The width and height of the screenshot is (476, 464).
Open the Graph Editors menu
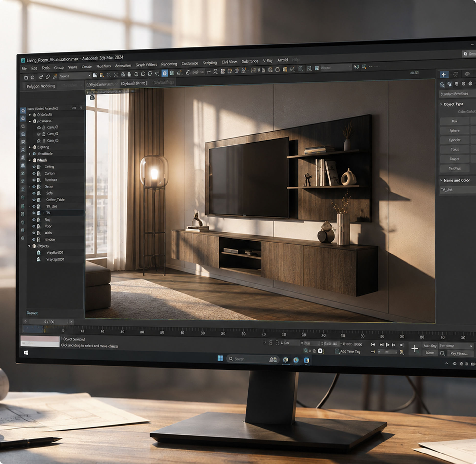pyautogui.click(x=146, y=65)
